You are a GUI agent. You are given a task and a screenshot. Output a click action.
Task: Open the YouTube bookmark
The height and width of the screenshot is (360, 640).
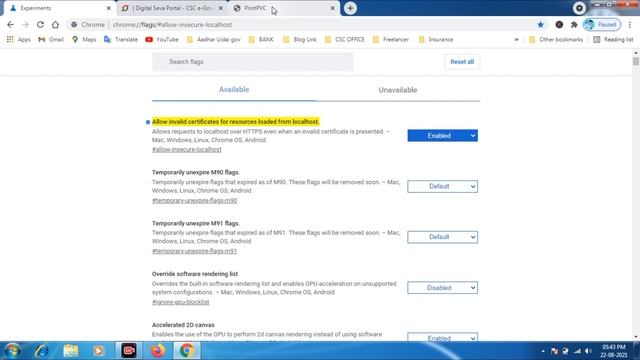coord(162,40)
